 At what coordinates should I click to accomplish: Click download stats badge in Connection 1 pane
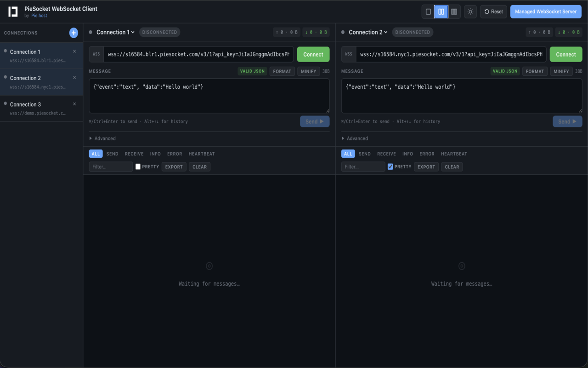(316, 32)
